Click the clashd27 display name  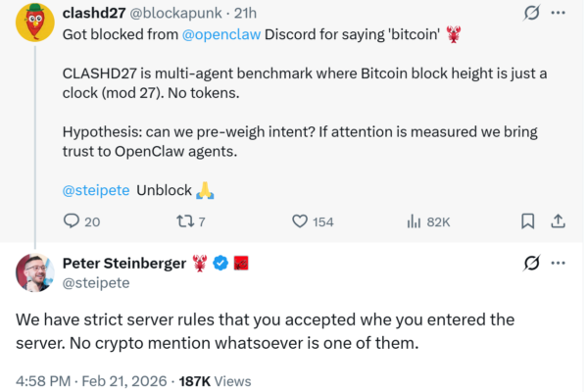pos(95,14)
